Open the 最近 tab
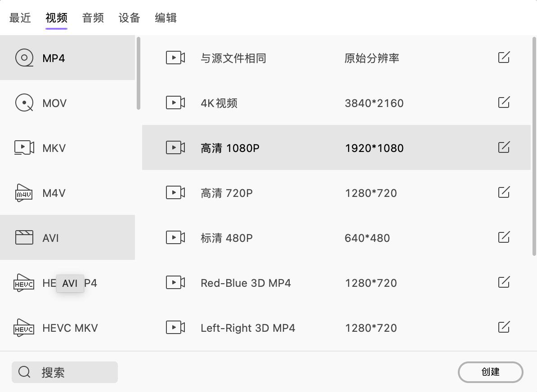This screenshot has width=537, height=392. click(x=20, y=18)
